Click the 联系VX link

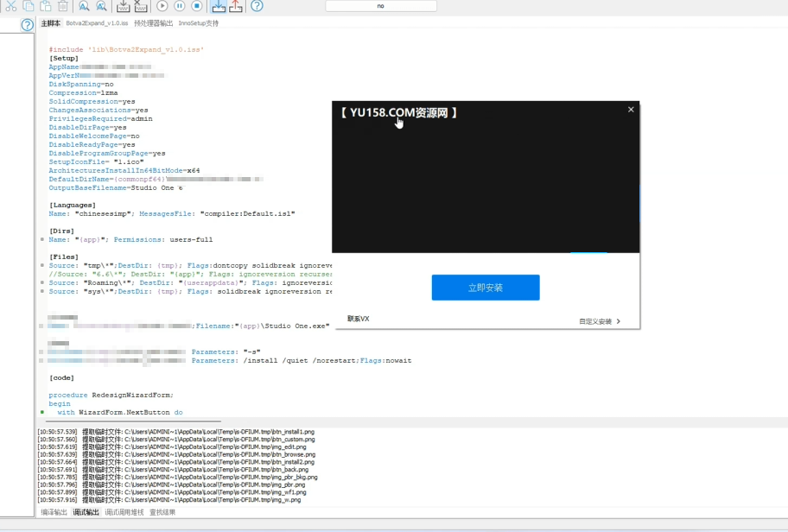pyautogui.click(x=359, y=319)
